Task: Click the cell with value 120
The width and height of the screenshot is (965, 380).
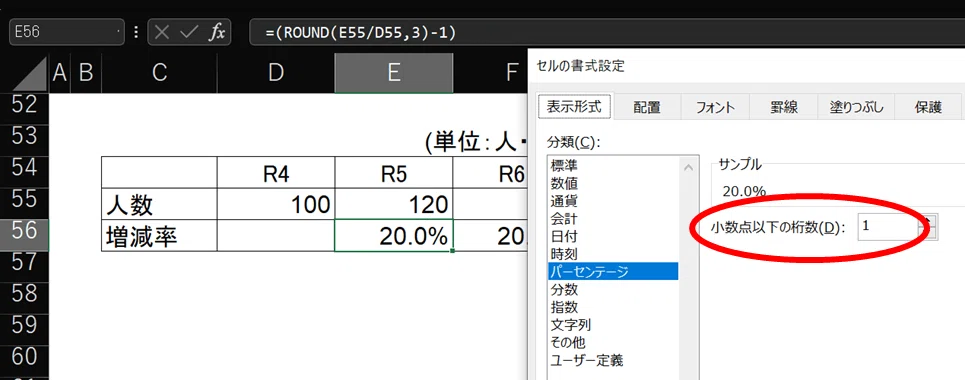Action: 394,204
